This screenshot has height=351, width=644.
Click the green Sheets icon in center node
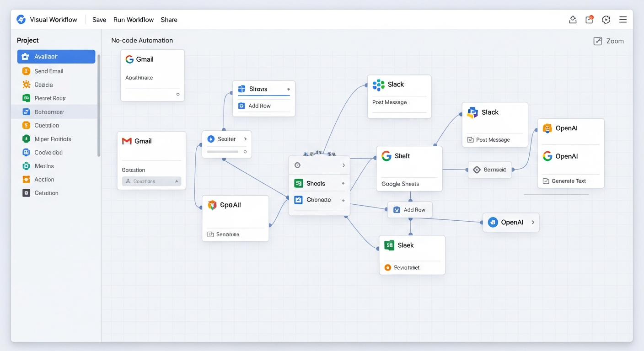299,183
